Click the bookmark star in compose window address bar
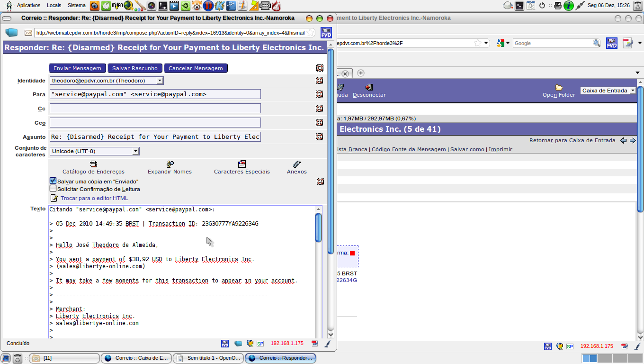The image size is (644, 364). point(310,33)
